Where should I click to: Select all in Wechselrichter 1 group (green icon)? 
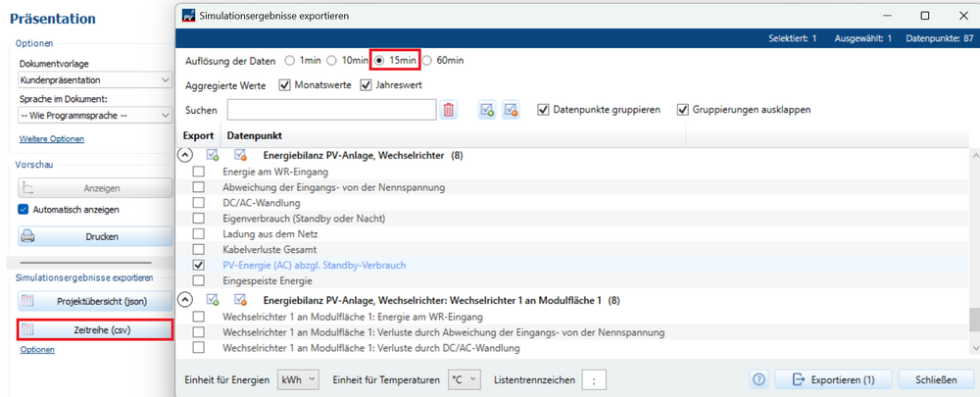(213, 300)
